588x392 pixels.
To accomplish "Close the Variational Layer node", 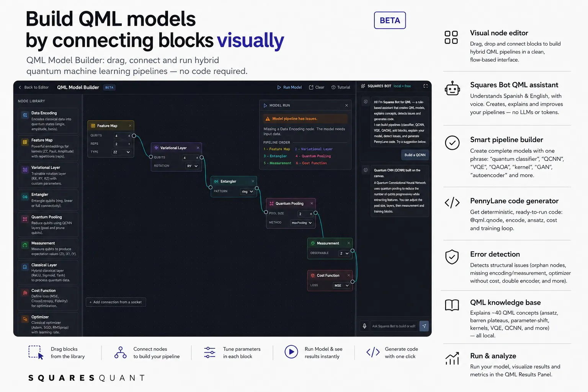I will (198, 148).
